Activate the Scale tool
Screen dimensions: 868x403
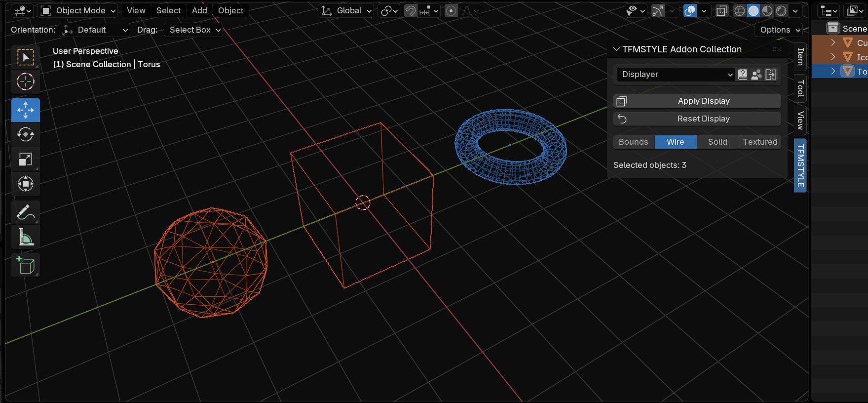click(x=26, y=159)
